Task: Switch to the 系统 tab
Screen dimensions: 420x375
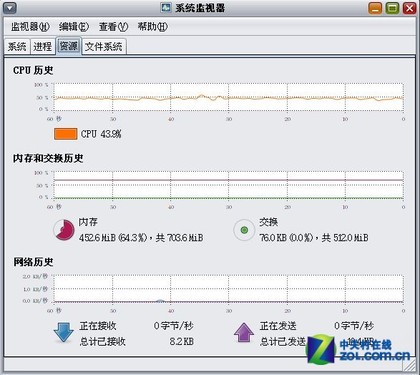Action: 17,46
